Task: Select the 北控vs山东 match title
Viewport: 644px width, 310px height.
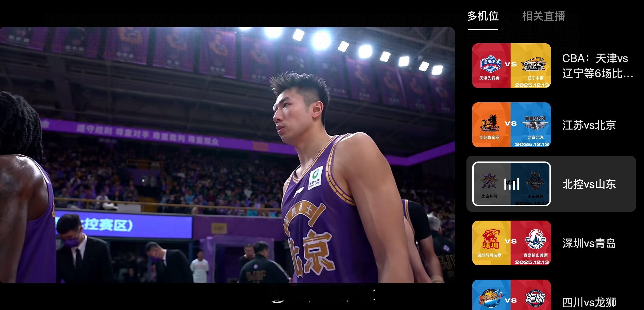Action: [x=589, y=184]
